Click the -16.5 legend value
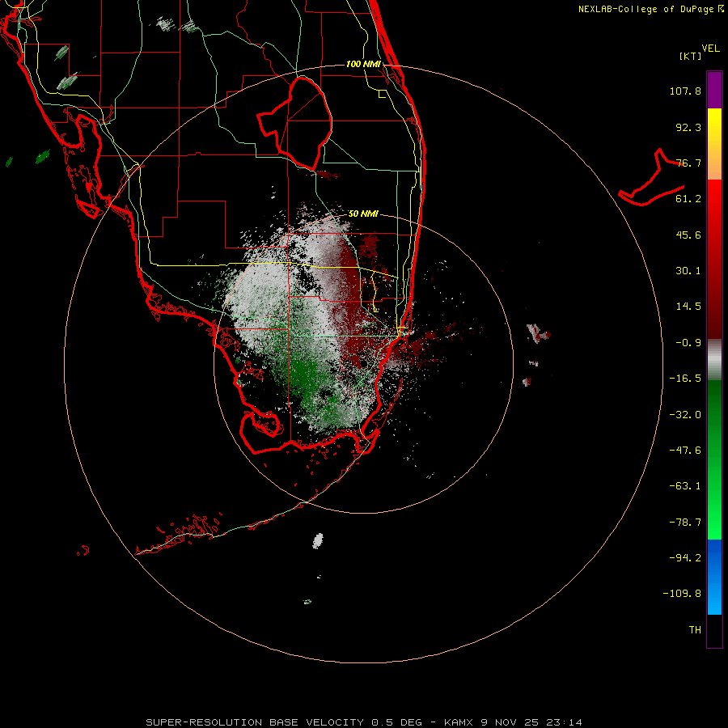Viewport: 728px width, 728px height. click(x=685, y=379)
